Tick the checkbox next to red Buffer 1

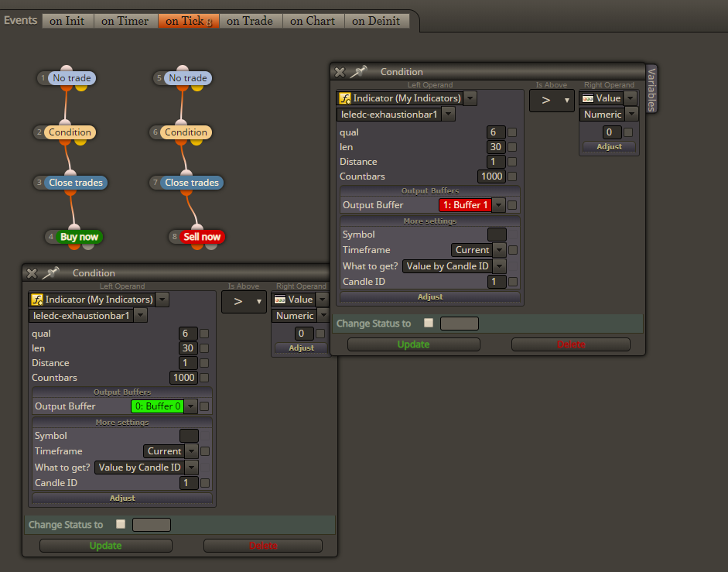[x=512, y=205]
